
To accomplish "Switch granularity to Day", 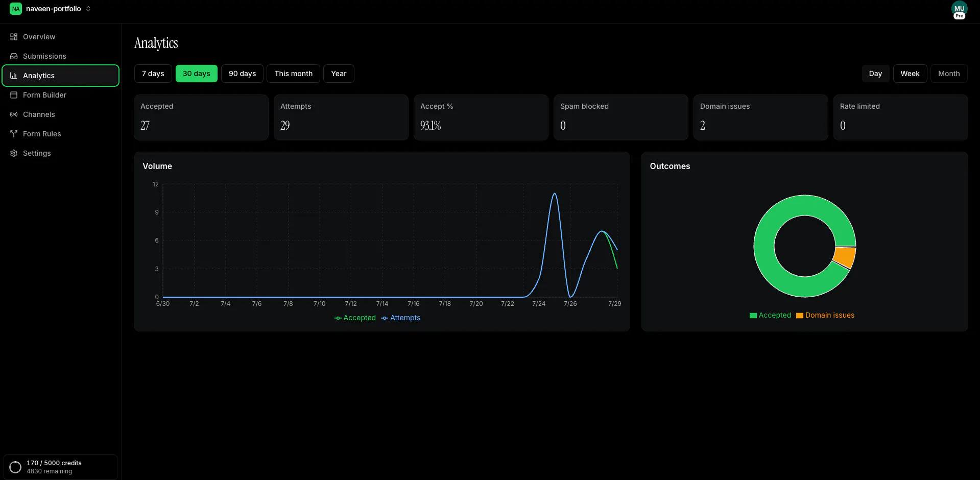I will click(x=875, y=74).
